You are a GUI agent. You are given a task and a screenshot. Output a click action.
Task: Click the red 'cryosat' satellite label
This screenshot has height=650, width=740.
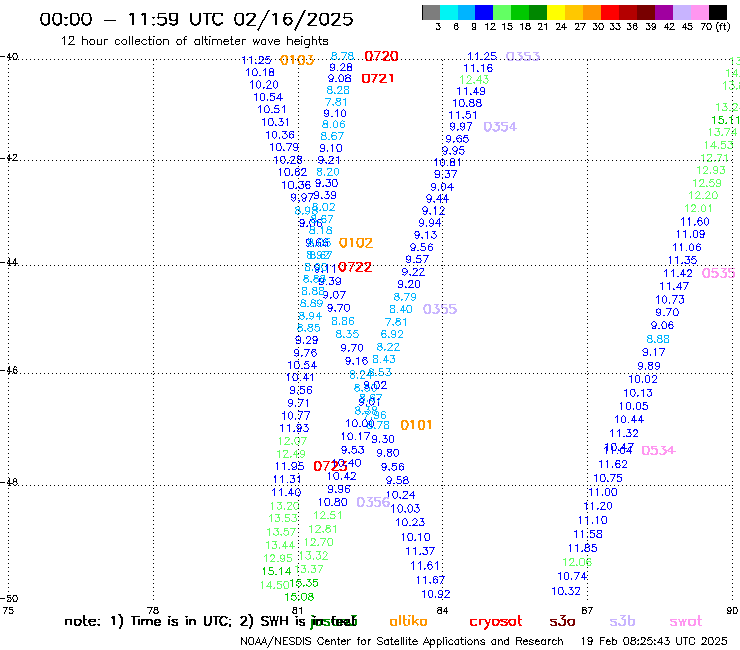point(496,622)
